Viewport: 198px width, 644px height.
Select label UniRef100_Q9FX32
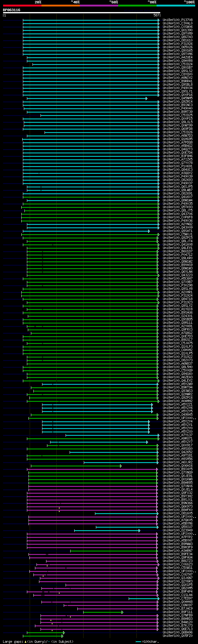tap(178, 493)
